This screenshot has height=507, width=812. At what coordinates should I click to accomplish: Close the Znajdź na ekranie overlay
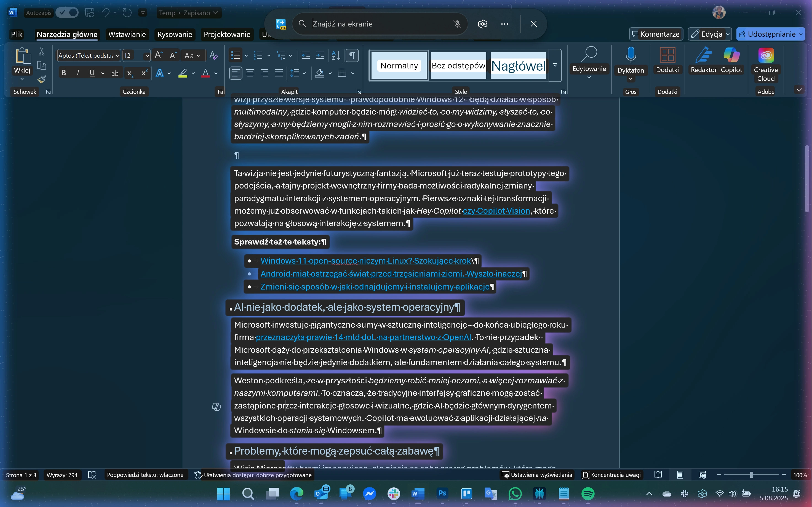coord(533,24)
